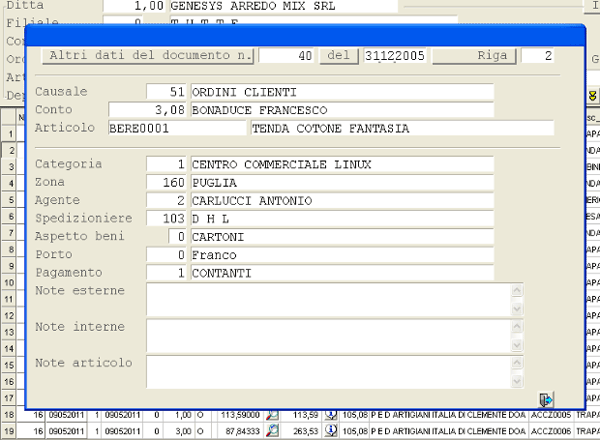Click the blue info icon in row 18
Viewport: 600px width, 440px height.
331,415
